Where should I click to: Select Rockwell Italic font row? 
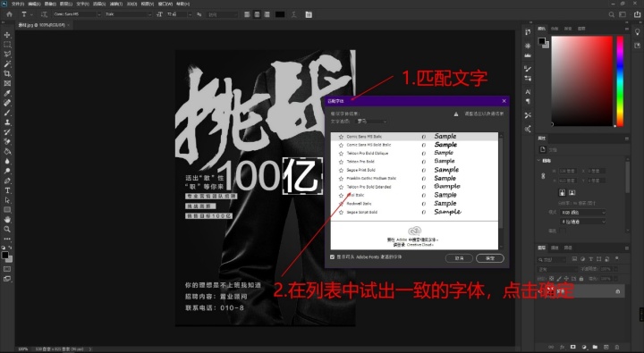pyautogui.click(x=414, y=204)
